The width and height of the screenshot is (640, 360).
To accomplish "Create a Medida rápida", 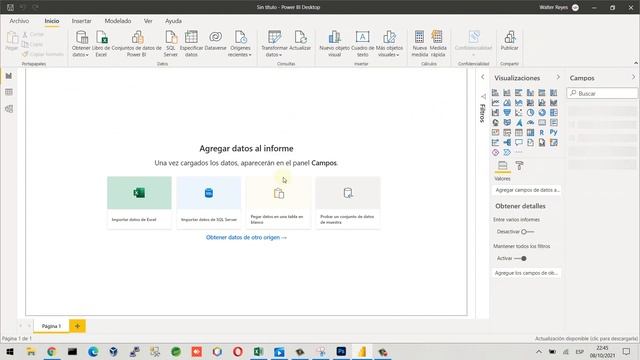I will (x=438, y=44).
